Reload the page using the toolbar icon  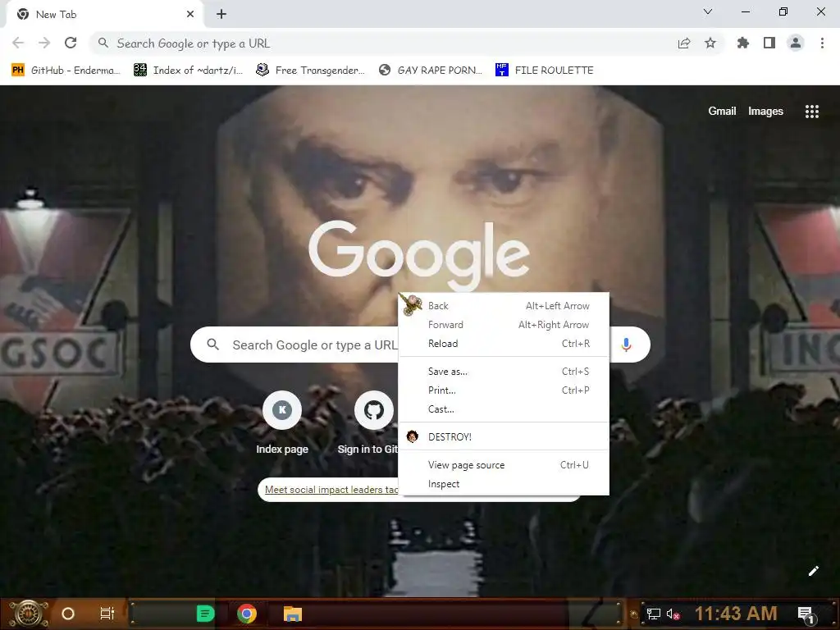click(x=71, y=43)
